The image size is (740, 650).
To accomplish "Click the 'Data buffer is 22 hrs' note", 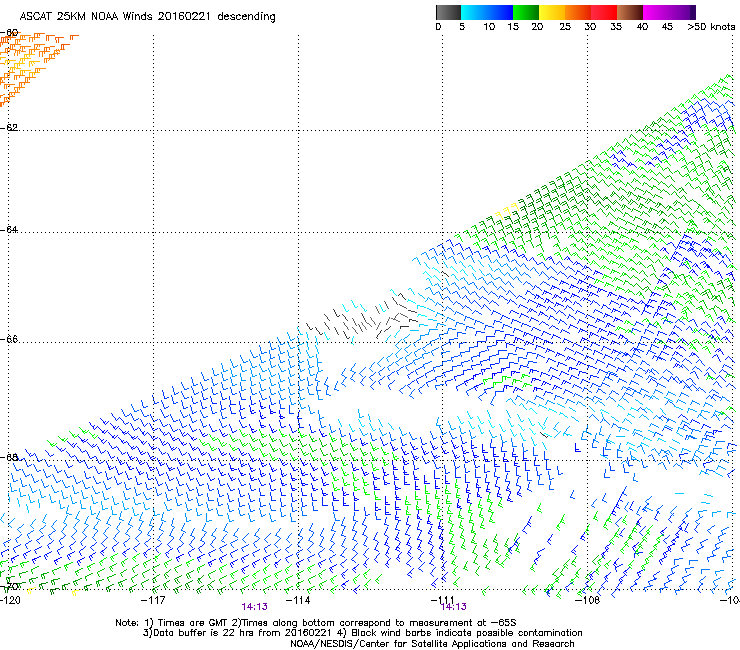I will (362, 633).
